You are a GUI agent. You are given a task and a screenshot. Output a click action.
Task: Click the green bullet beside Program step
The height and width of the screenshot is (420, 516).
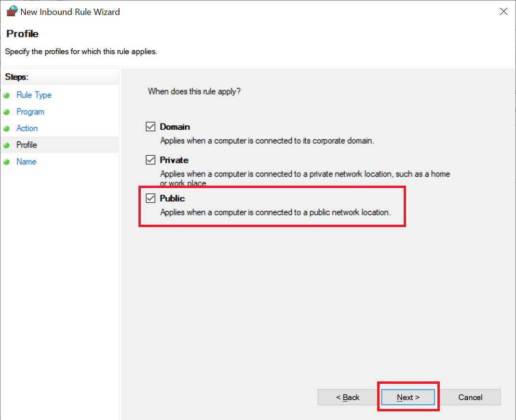7,112
